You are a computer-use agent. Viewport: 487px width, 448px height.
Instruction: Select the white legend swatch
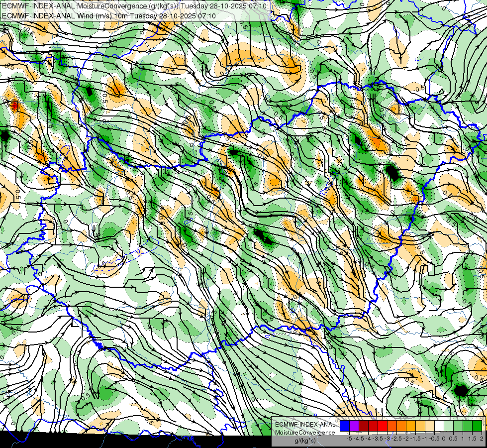click(439, 426)
